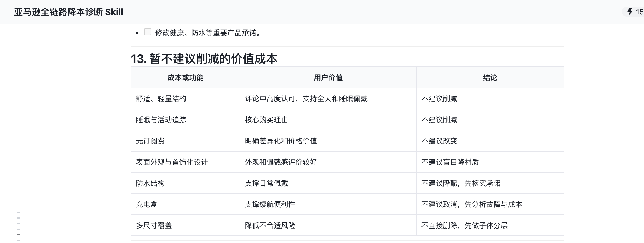Select the 充电盒 cell
This screenshot has width=644, height=243.
(186, 204)
